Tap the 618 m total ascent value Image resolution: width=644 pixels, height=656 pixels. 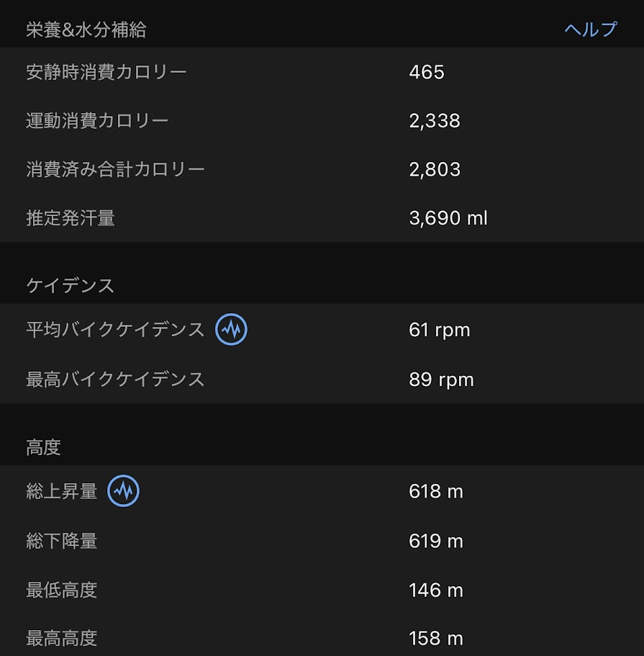click(436, 492)
